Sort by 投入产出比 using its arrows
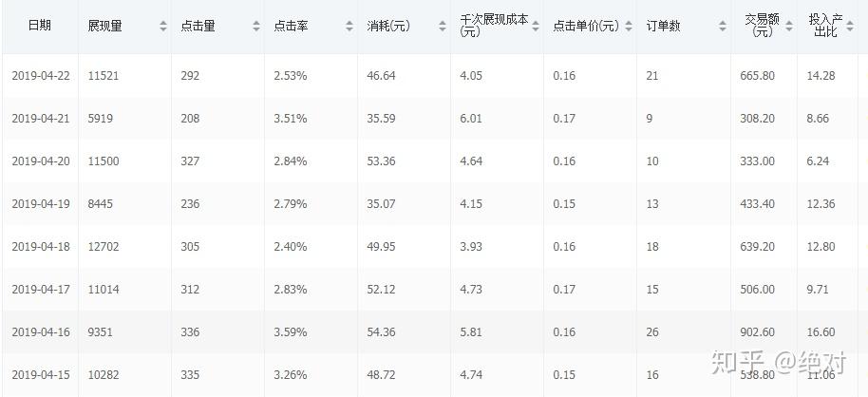868x397 pixels. [x=848, y=27]
